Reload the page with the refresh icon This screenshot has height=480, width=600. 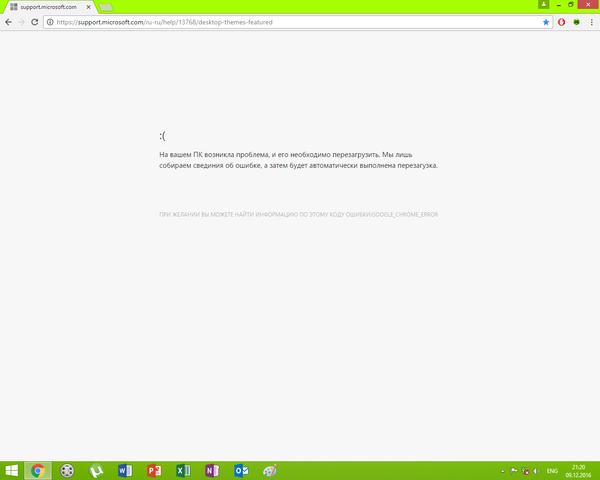pyautogui.click(x=35, y=21)
